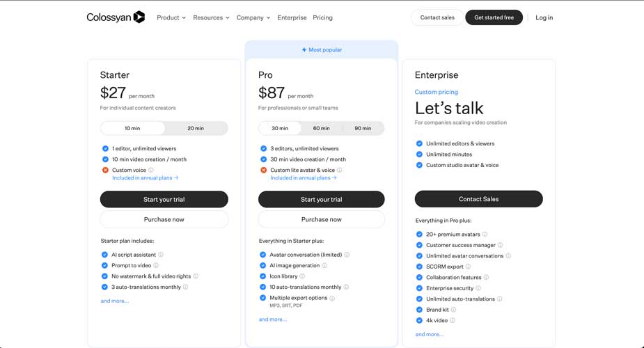
Task: Show more Starter features via and more...
Action: 115,301
